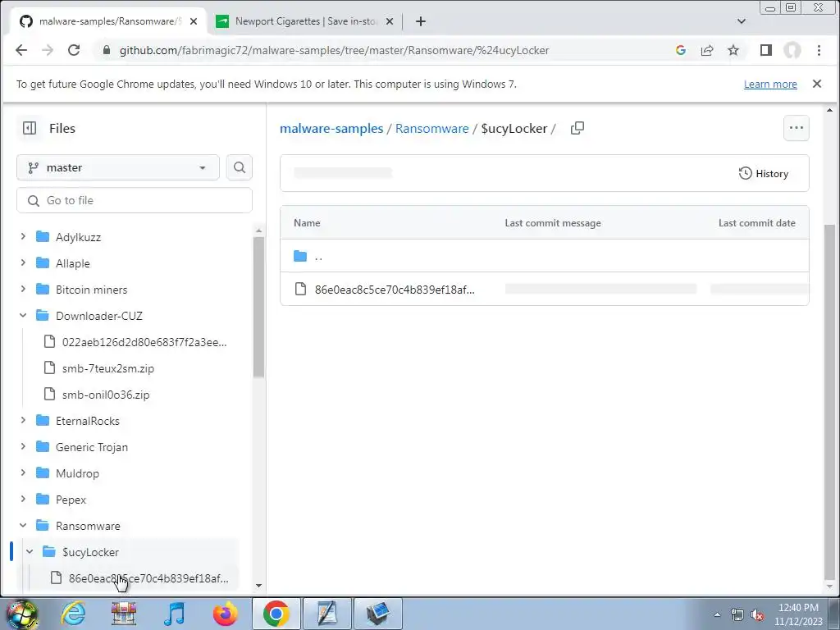
Task: Expand the Adylkuzz folder
Action: [23, 236]
